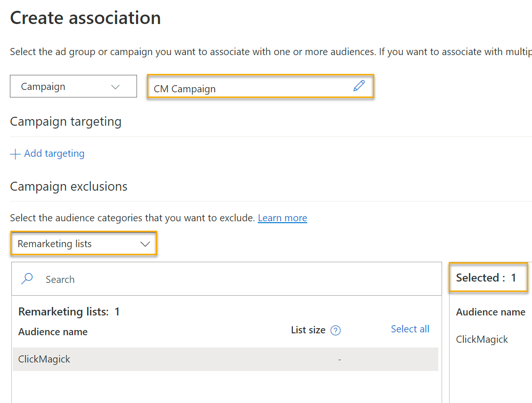Click the pencil edit icon beside CM Campaign
The width and height of the screenshot is (532, 403).
tap(359, 86)
